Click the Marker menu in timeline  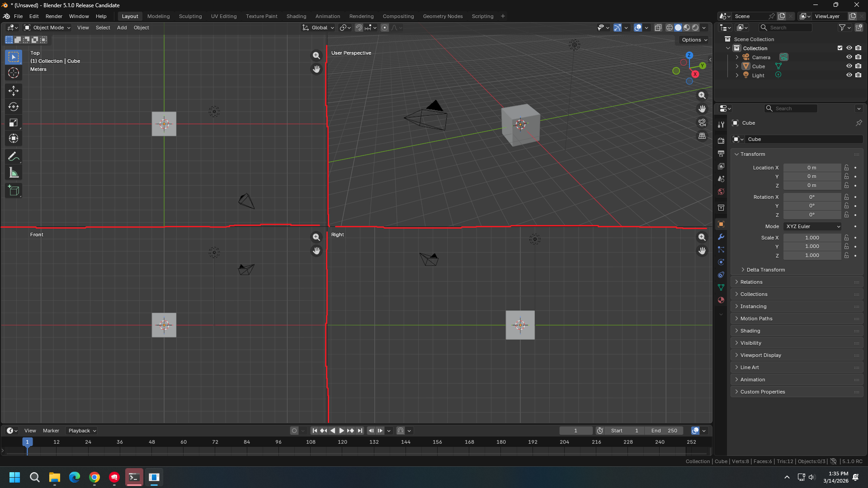click(x=51, y=431)
